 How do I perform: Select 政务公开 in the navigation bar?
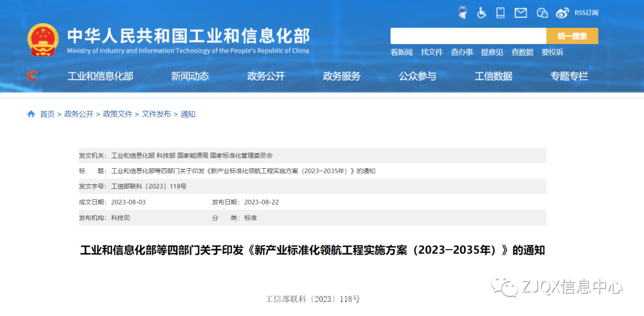[x=266, y=76]
